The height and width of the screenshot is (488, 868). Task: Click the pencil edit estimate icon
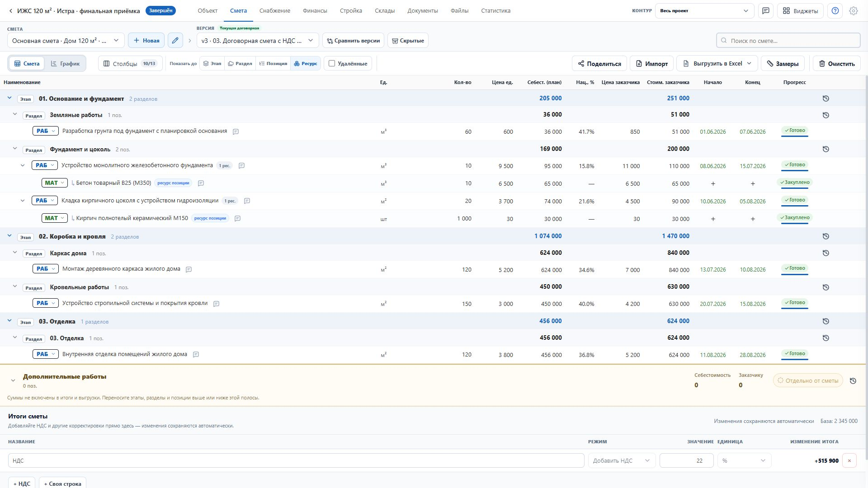coord(175,40)
